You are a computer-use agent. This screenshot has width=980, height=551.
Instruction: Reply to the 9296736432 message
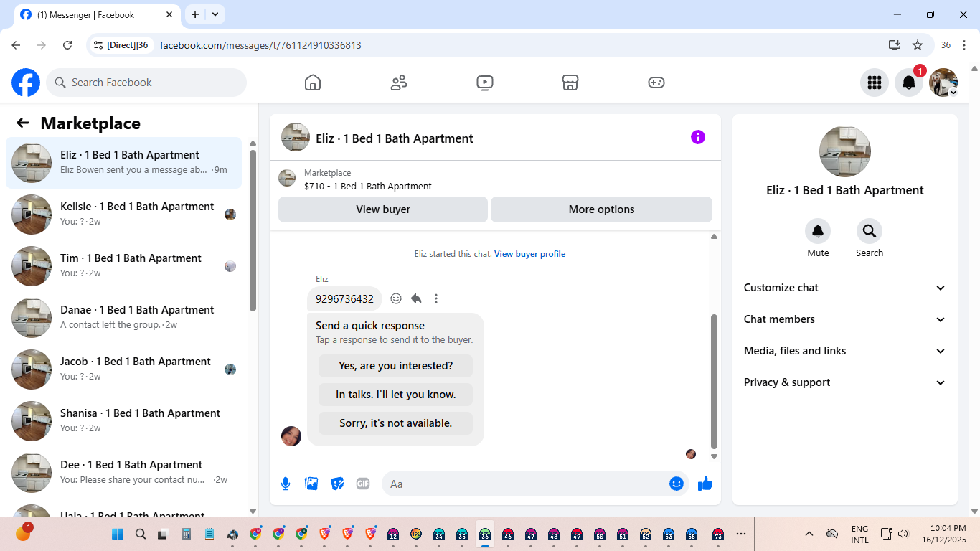click(x=416, y=298)
